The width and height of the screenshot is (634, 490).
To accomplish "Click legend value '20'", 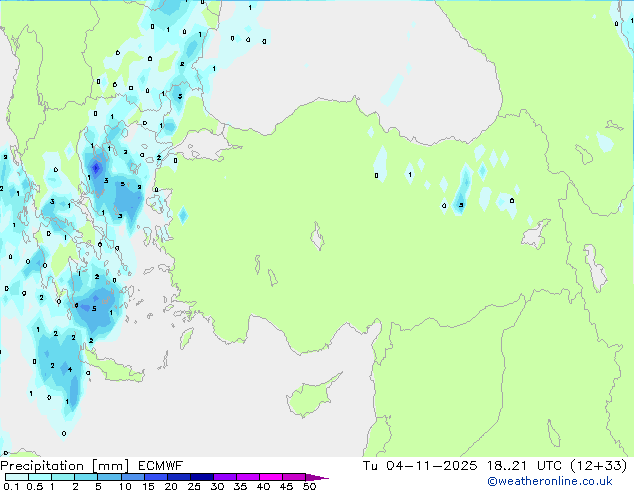I will coord(171,486).
